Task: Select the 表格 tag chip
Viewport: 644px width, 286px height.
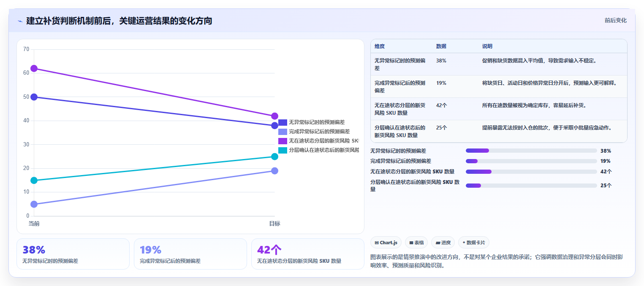Action: [x=416, y=243]
